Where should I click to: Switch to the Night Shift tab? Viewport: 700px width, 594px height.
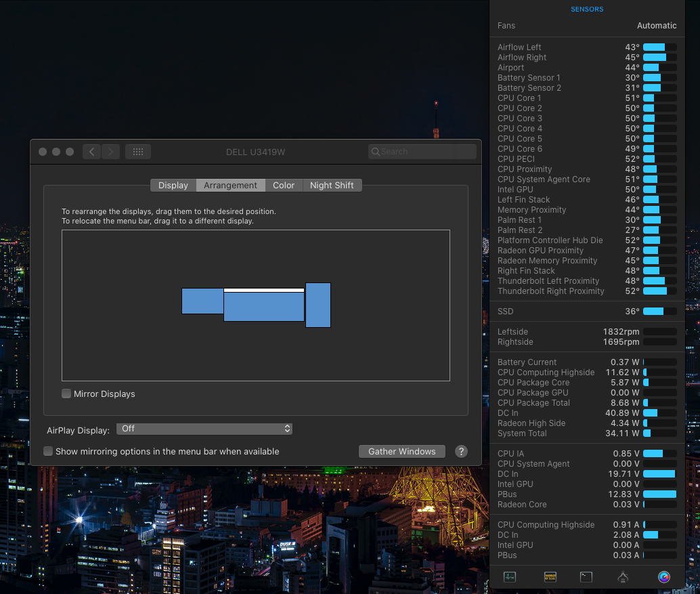click(x=332, y=186)
